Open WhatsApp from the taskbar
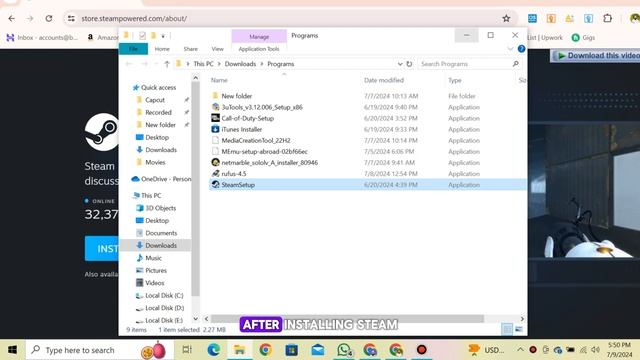 (344, 350)
